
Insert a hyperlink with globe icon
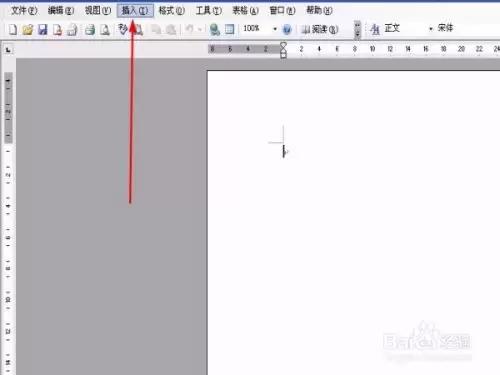point(215,30)
